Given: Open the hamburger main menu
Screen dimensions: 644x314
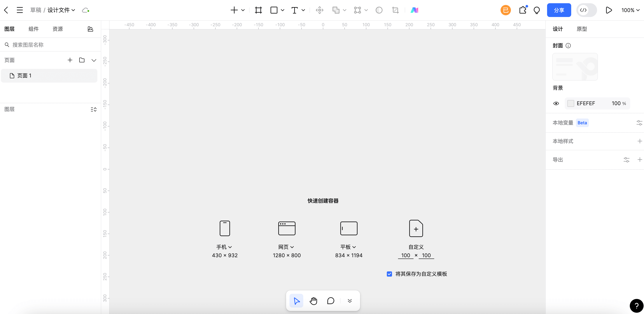Looking at the screenshot, I should click(x=20, y=10).
